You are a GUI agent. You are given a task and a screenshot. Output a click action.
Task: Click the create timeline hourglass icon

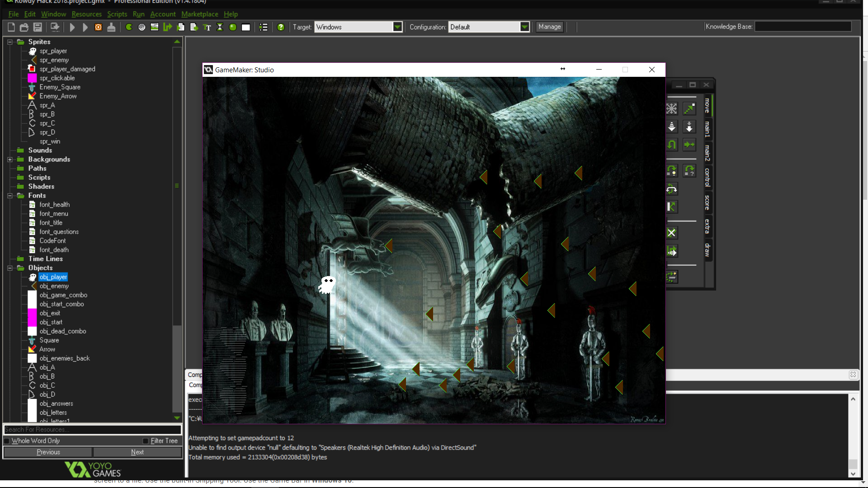(x=220, y=27)
